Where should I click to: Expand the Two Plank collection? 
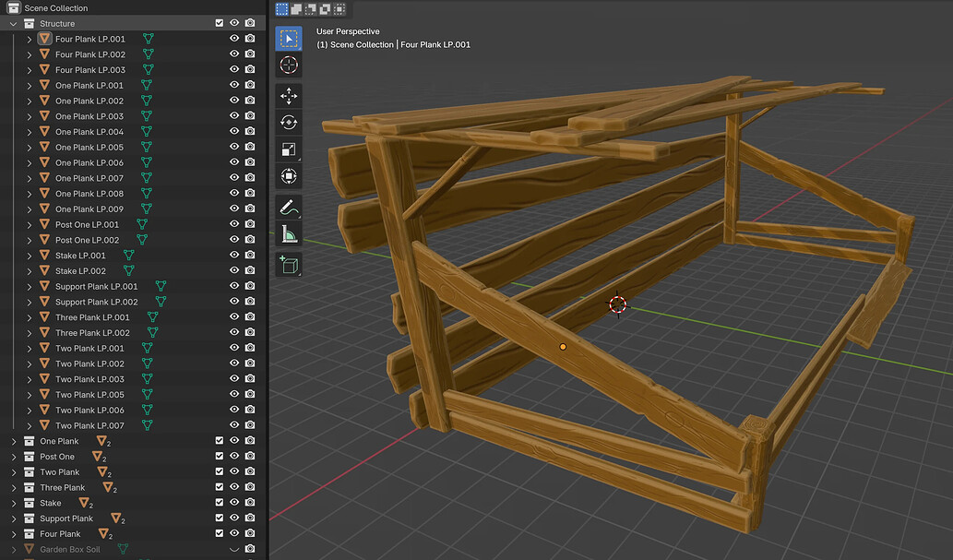coord(13,472)
